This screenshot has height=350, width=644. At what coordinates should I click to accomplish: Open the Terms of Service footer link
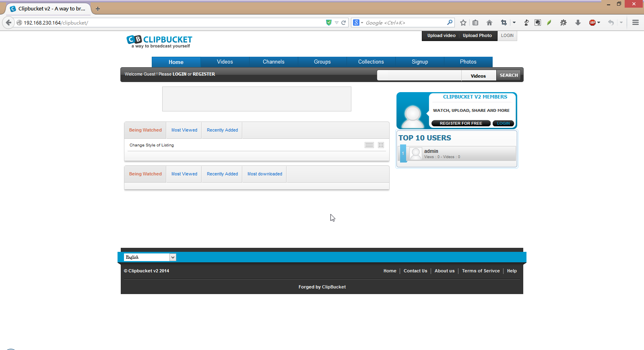(x=481, y=271)
